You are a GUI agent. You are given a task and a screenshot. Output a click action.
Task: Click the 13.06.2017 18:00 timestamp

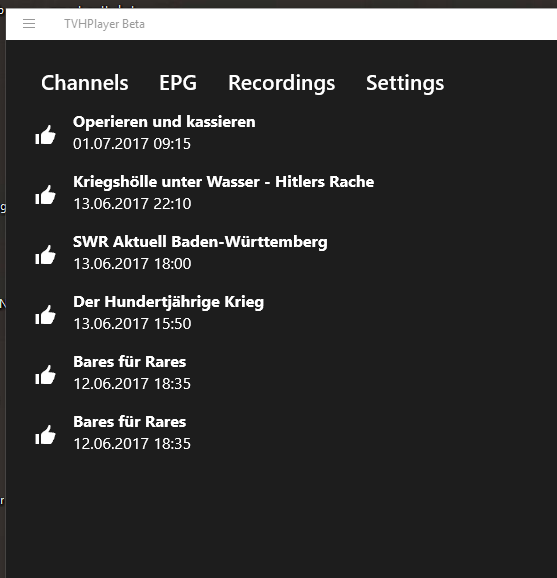(x=132, y=264)
